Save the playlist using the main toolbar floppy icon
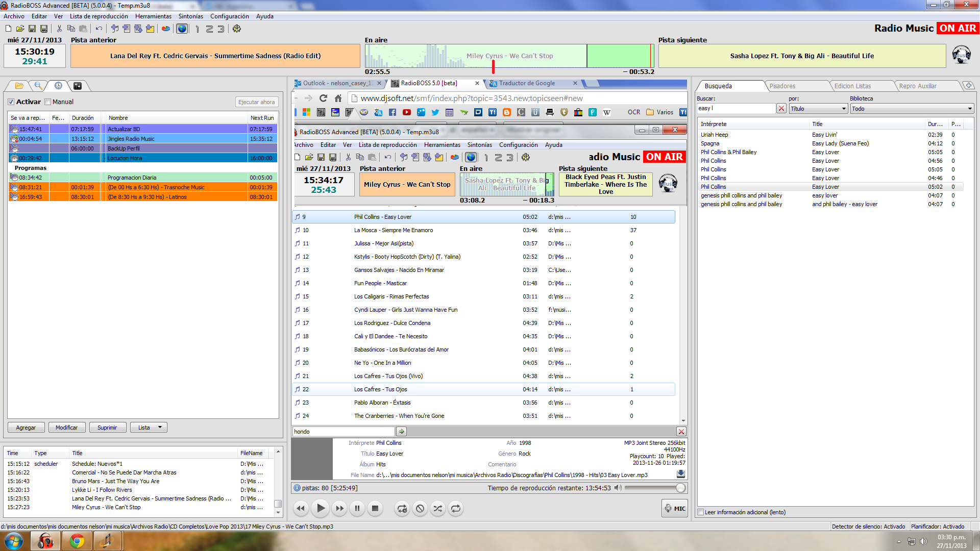 click(x=32, y=29)
